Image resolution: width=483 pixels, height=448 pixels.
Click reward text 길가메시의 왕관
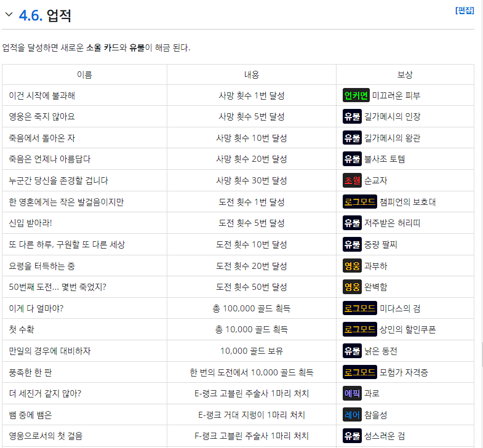[x=393, y=138]
